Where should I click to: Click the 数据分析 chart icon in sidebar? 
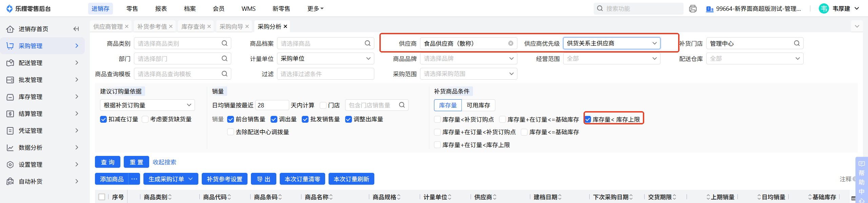coord(10,147)
